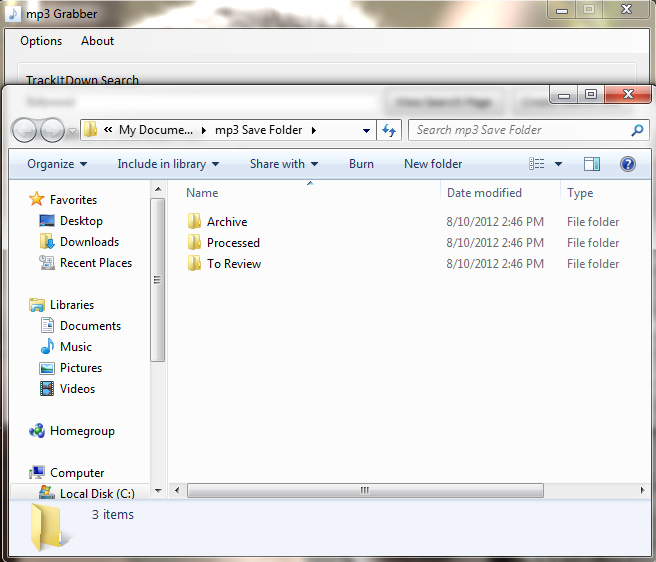Toggle the preview pane icon
Viewport: 656px width, 562px height.
click(592, 164)
